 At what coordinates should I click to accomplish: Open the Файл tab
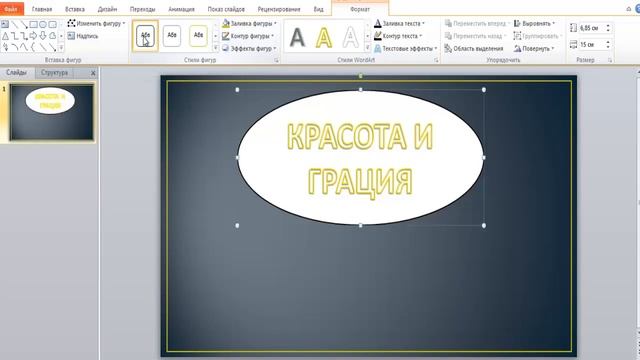pyautogui.click(x=11, y=9)
